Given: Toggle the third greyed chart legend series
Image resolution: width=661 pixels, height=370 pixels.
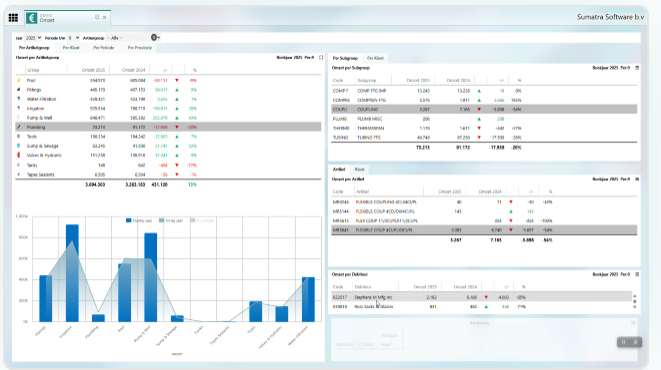Looking at the screenshot, I should coord(202,220).
